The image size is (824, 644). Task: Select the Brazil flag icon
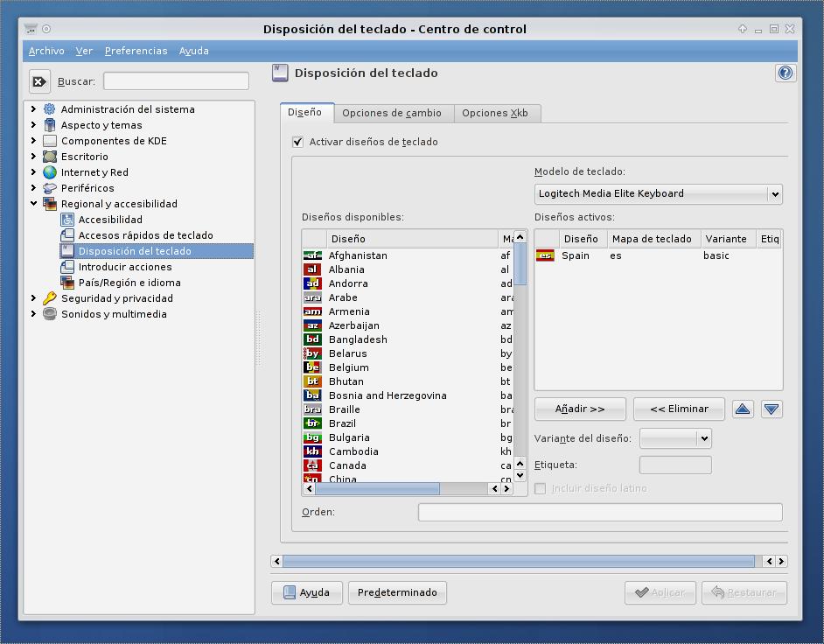point(312,423)
